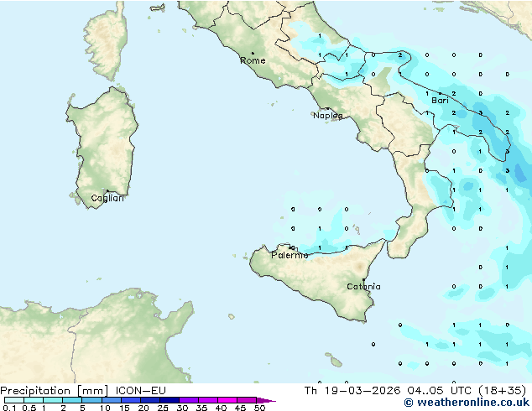Click the 0.1–0.5 mm legend swatch

point(14,400)
